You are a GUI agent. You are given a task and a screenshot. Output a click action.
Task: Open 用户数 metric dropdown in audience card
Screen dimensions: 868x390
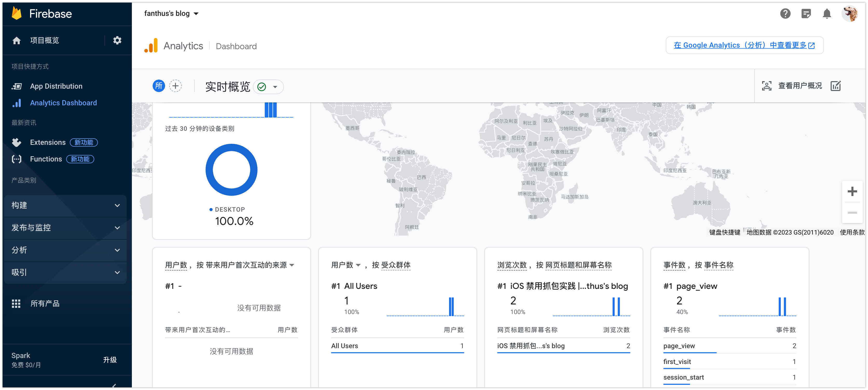tap(358, 265)
